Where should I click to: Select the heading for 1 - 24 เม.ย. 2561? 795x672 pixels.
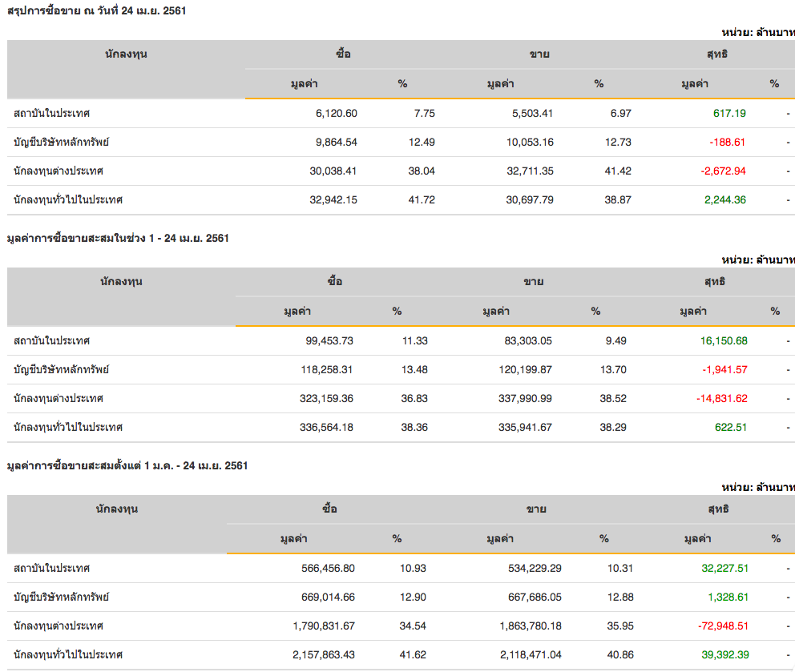tap(118, 238)
